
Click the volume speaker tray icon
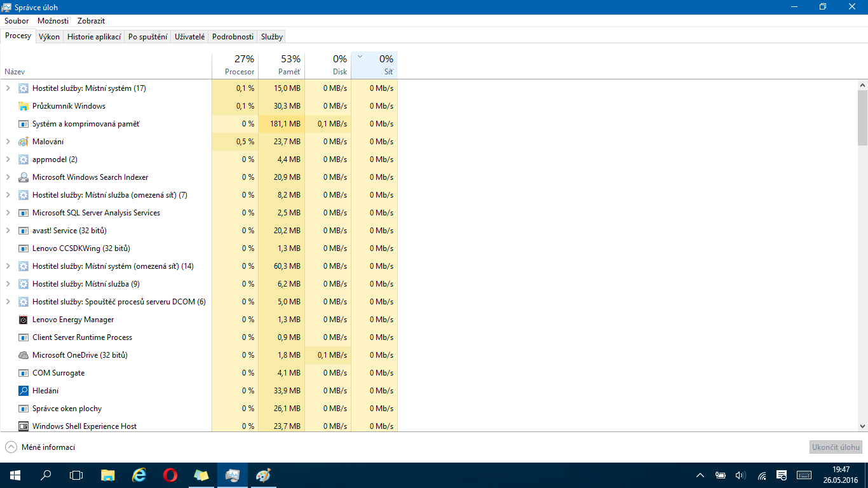pos(740,475)
